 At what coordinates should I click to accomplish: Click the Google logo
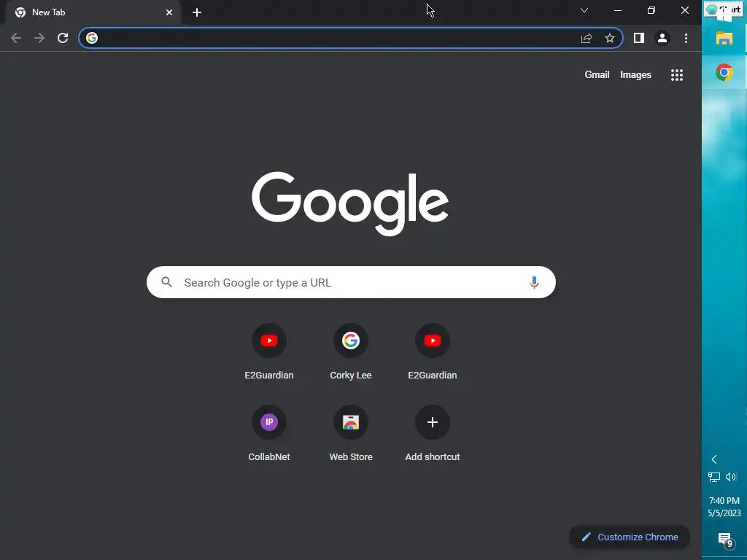[x=350, y=203]
